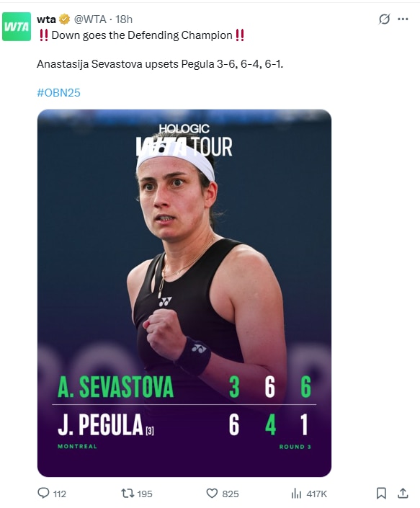Open the #OBN25 hashtag link
The height and width of the screenshot is (508, 420).
(x=58, y=93)
